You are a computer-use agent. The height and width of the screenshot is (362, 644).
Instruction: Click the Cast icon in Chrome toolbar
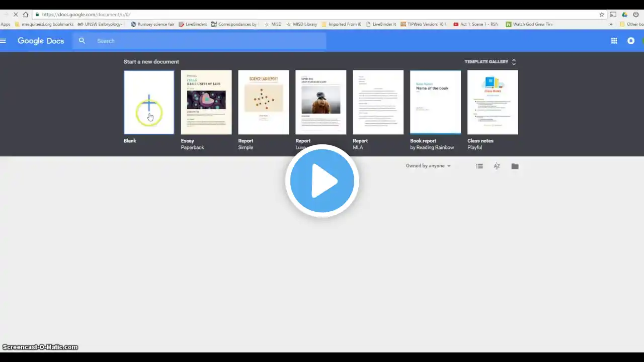613,15
